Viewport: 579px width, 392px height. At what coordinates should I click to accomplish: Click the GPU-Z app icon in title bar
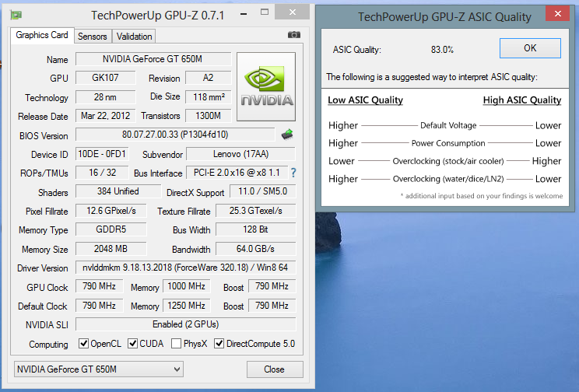pyautogui.click(x=16, y=15)
